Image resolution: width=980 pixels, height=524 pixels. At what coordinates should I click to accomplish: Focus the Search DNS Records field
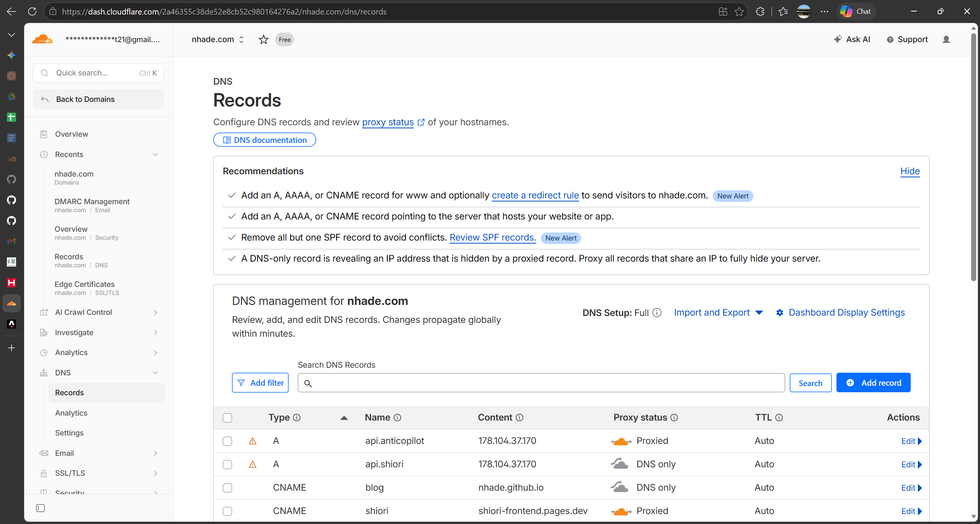click(x=541, y=383)
